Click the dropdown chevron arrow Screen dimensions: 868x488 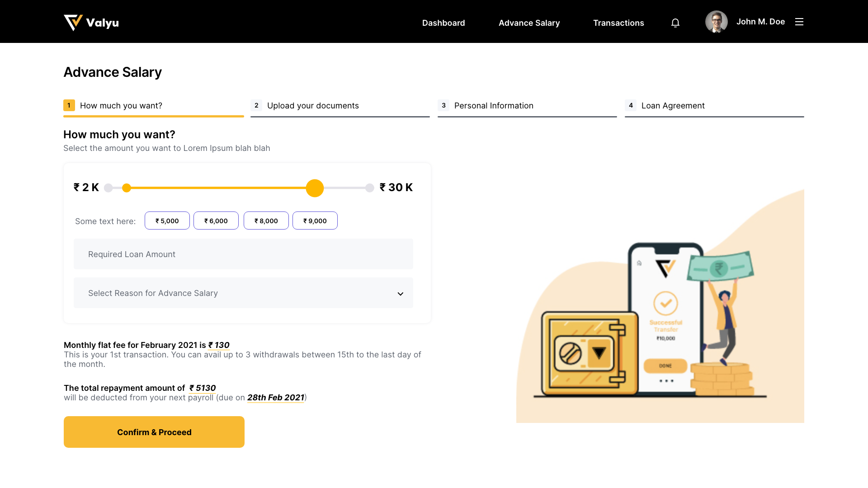pyautogui.click(x=400, y=294)
